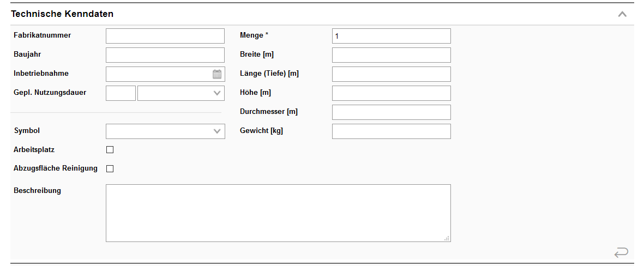Click the Länge (Tiefe) [m] field
Screen dimensions: 644x266
point(391,74)
